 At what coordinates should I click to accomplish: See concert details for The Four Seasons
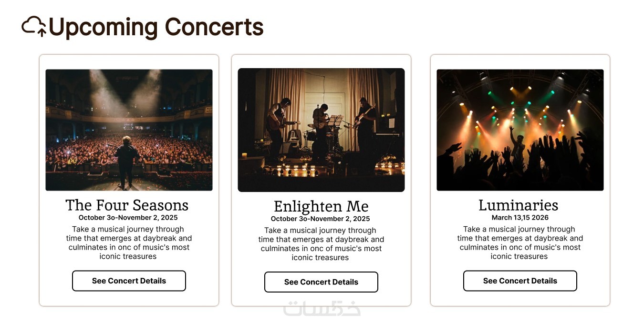[x=129, y=281]
